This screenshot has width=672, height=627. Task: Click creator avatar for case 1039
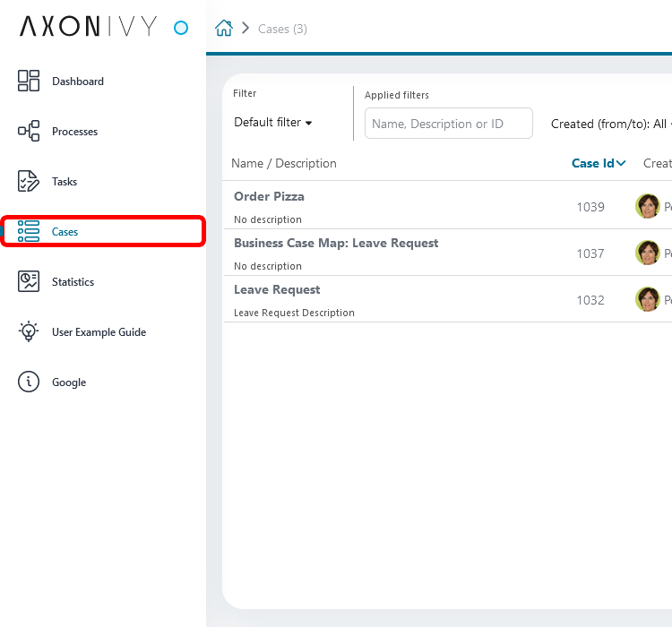[x=647, y=206]
